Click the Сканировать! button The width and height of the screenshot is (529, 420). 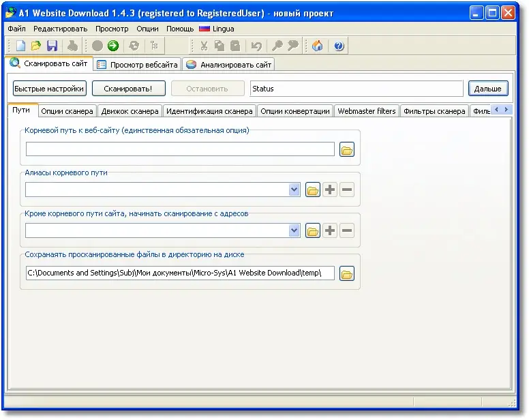tap(128, 89)
